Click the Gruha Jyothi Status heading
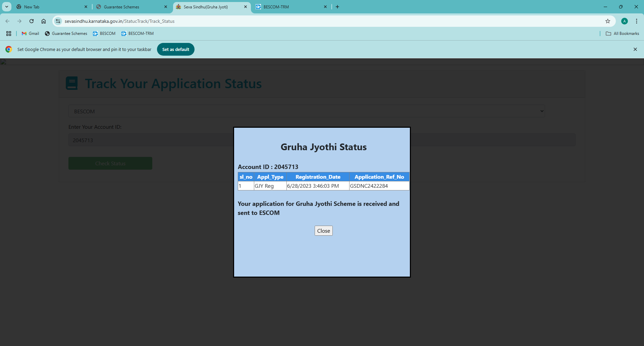 [x=324, y=147]
